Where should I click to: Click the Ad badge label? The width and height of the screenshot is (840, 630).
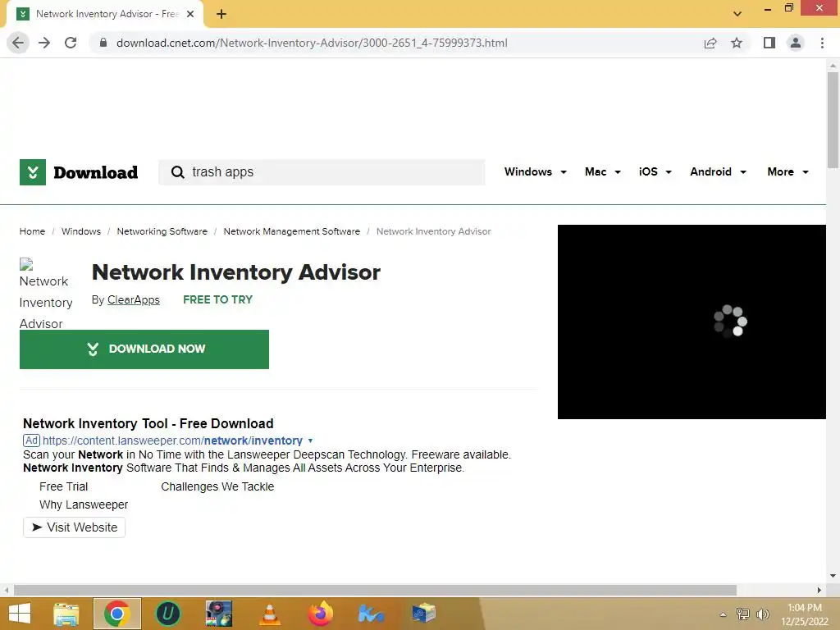pos(32,441)
